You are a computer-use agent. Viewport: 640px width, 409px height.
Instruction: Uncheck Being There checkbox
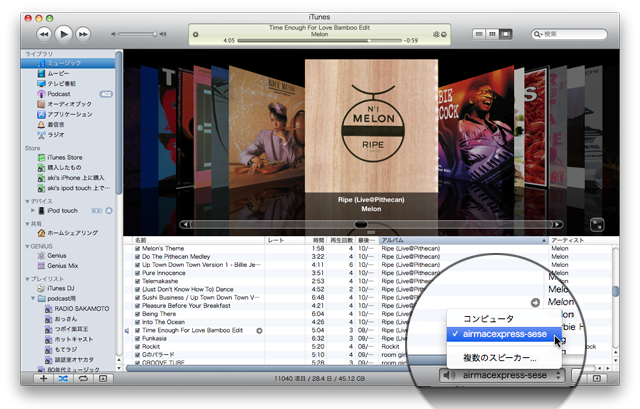pyautogui.click(x=138, y=314)
